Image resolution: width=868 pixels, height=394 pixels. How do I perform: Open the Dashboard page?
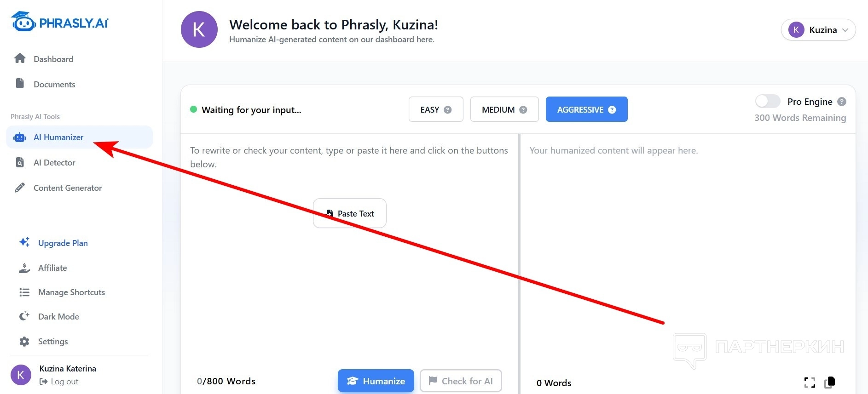[x=53, y=59]
